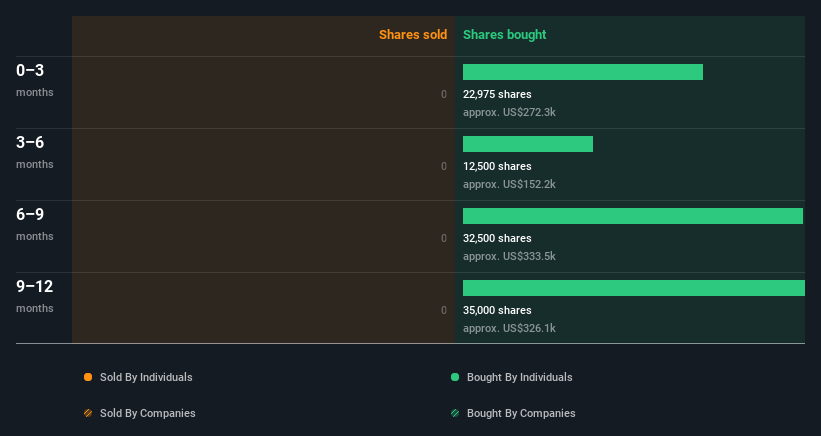
Task: Select the Sold By Individuals legend label
Action: (146, 377)
